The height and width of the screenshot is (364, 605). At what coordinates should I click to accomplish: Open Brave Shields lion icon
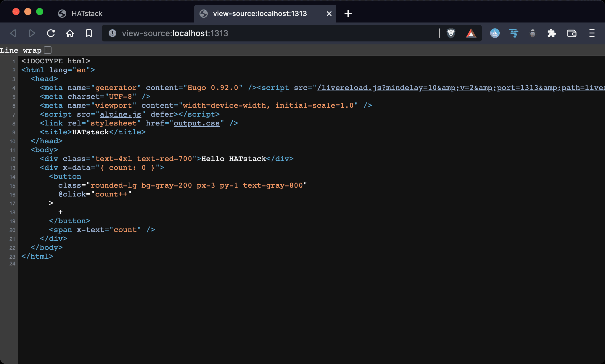pos(451,33)
